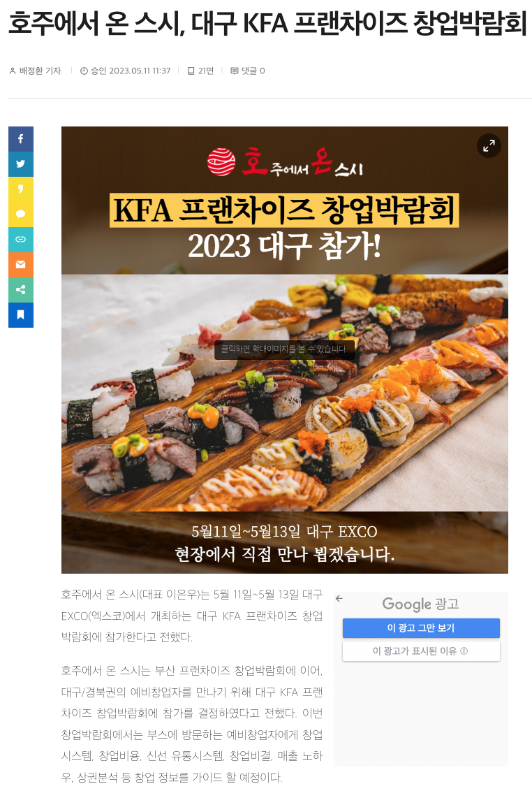Email the article using envelope icon
532x791 pixels.
[21, 264]
